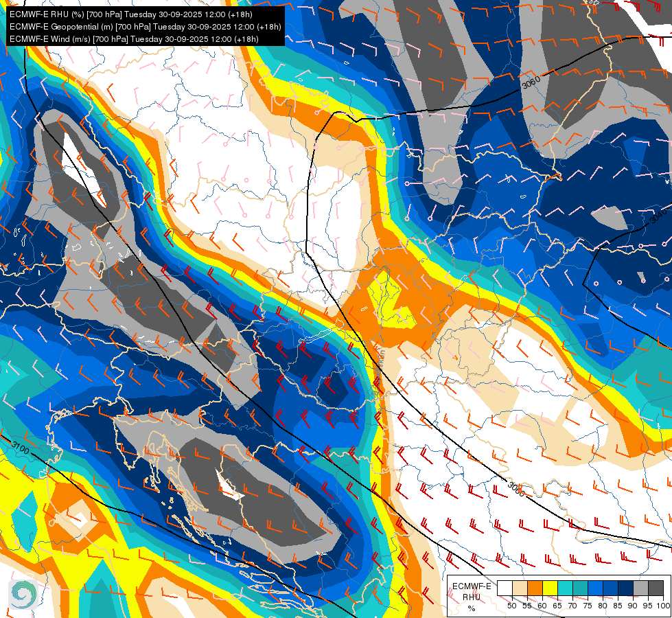Click the legend tick value '65'
The height and width of the screenshot is (618, 672).
[x=557, y=606]
